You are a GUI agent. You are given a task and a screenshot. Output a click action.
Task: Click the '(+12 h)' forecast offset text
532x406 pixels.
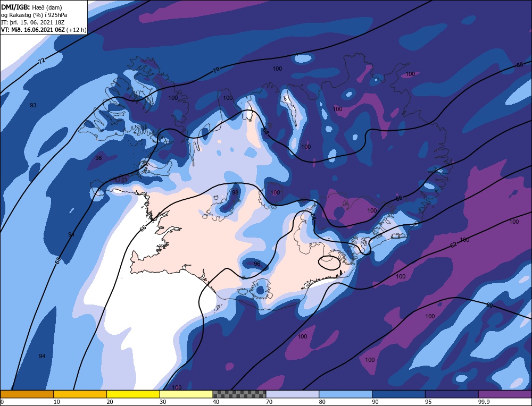(x=76, y=30)
